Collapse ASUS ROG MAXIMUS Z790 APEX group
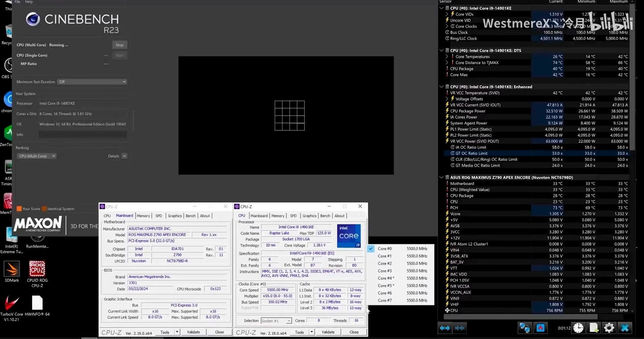 point(442,177)
